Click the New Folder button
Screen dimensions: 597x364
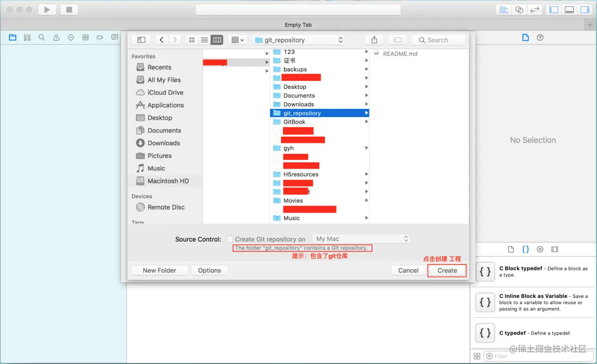[159, 271]
